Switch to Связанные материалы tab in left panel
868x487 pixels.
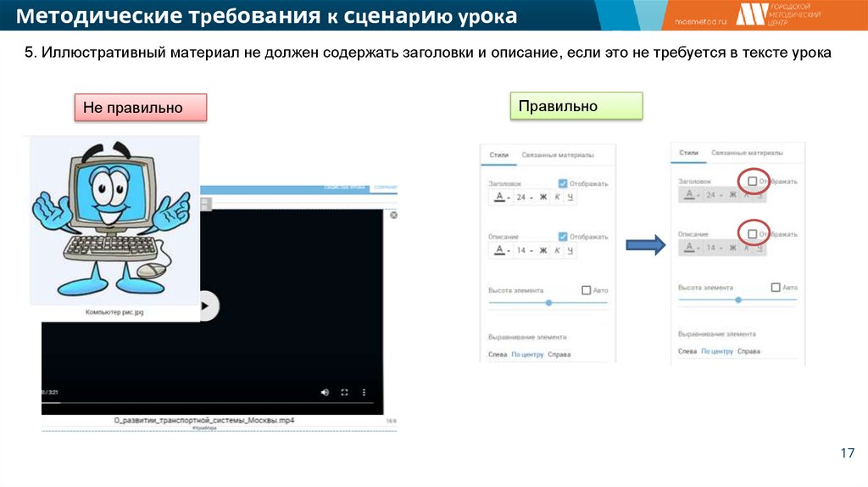tap(557, 154)
